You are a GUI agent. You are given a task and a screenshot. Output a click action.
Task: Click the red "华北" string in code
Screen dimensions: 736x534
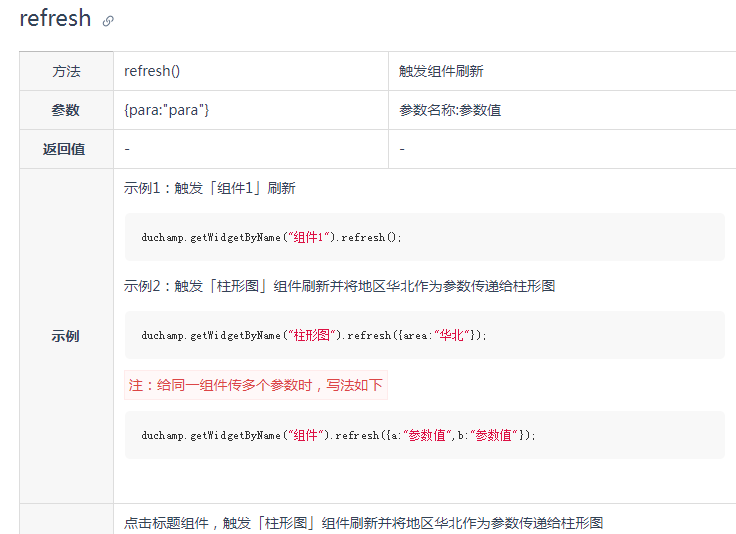coord(455,336)
